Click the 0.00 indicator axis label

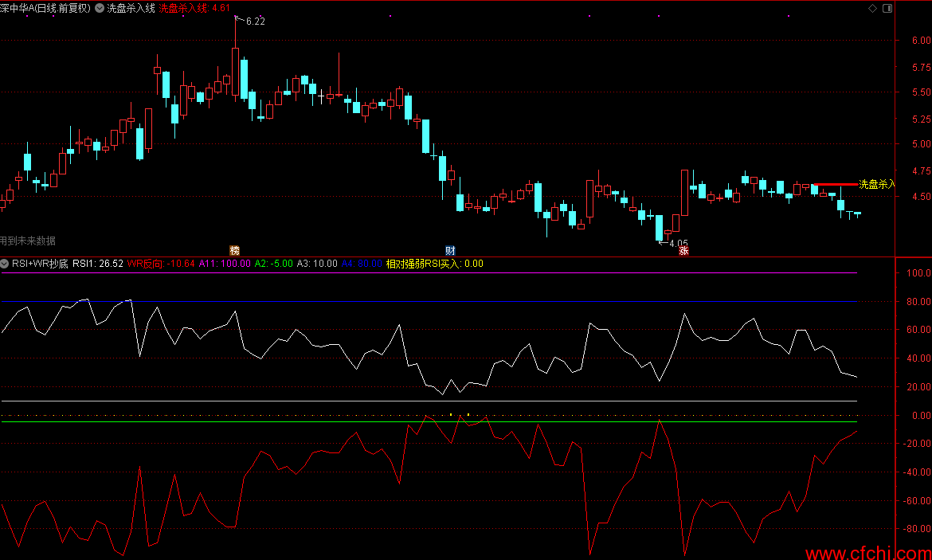click(922, 416)
